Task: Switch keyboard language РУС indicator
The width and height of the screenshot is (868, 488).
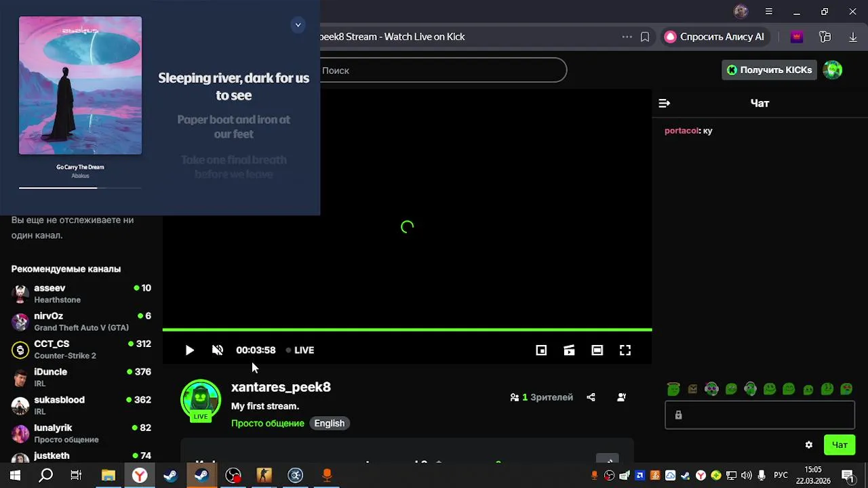Action: pyautogui.click(x=781, y=476)
